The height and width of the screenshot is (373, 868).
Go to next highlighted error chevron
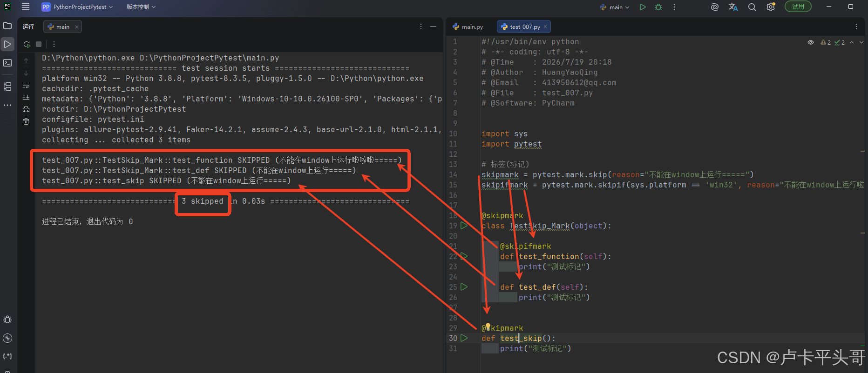pyautogui.click(x=861, y=42)
